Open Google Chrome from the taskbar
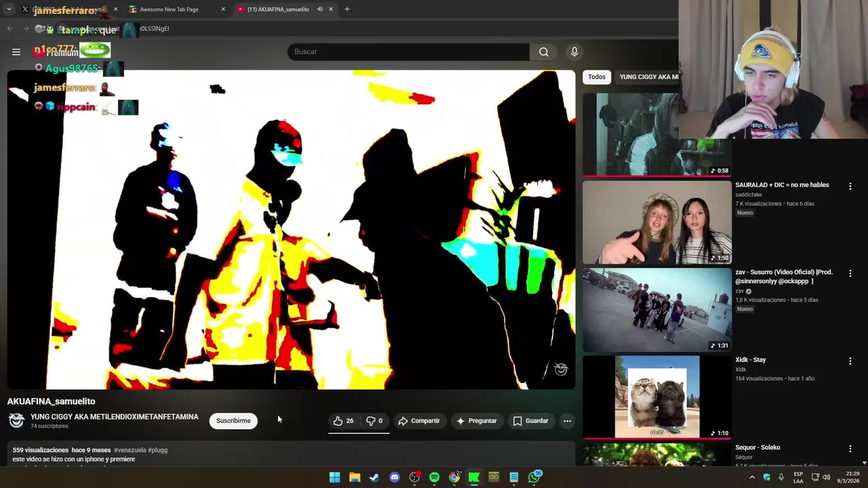868x488 pixels. tap(454, 477)
